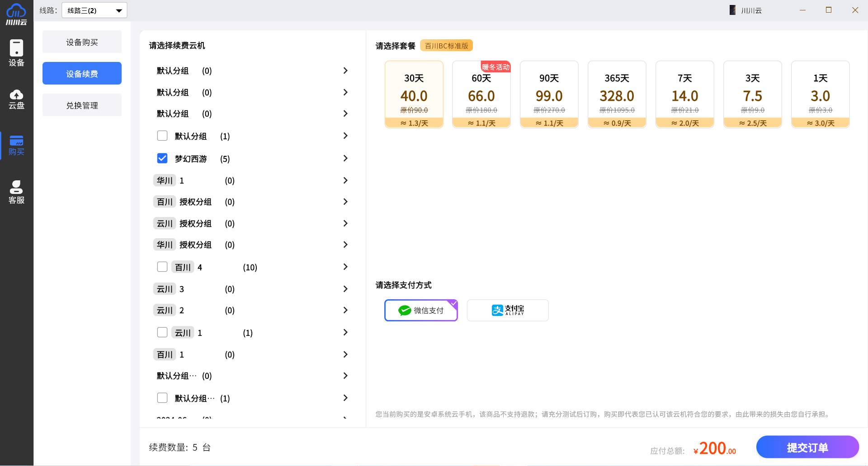Choose the 支付宝 Alipay payment option
The width and height of the screenshot is (868, 466).
507,311
